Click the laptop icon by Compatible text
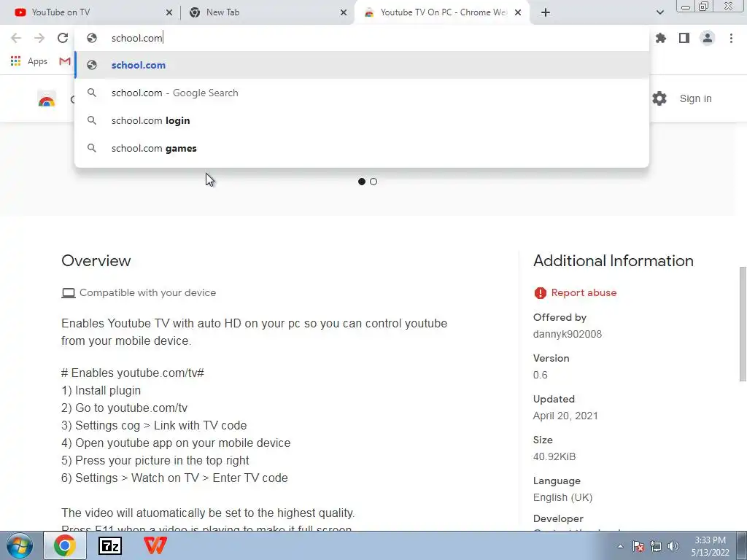This screenshot has height=560, width=747. (69, 293)
